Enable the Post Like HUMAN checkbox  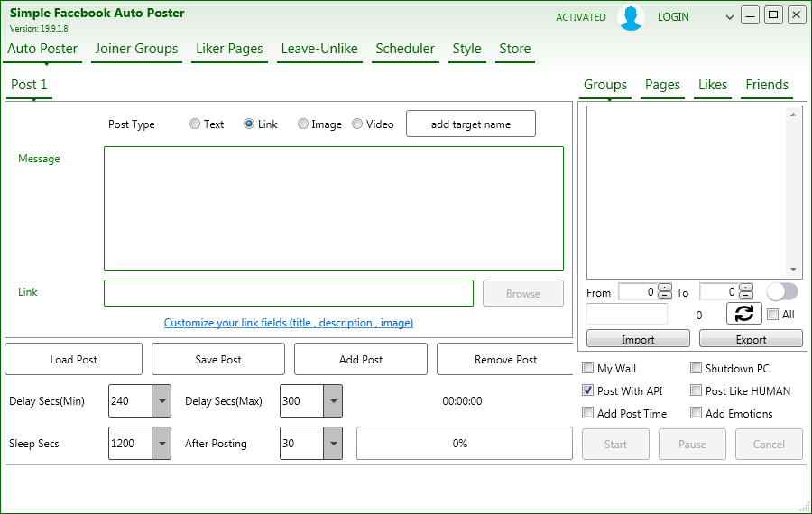696,390
